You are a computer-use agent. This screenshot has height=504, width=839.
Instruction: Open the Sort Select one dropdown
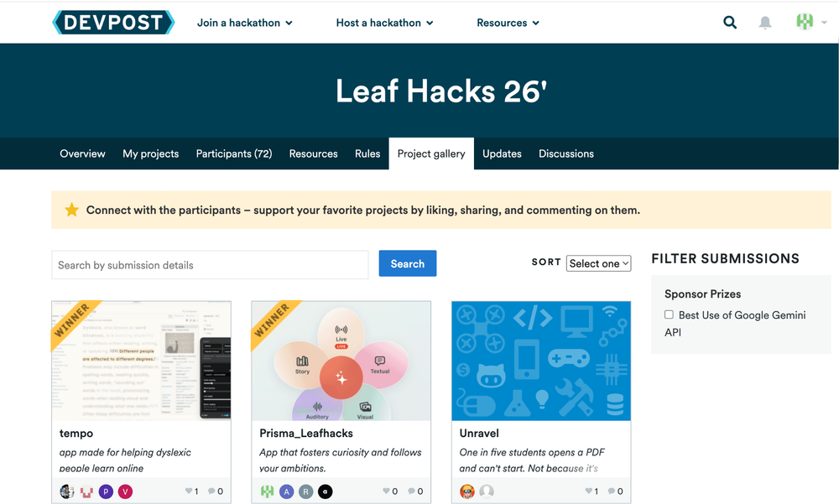click(599, 263)
